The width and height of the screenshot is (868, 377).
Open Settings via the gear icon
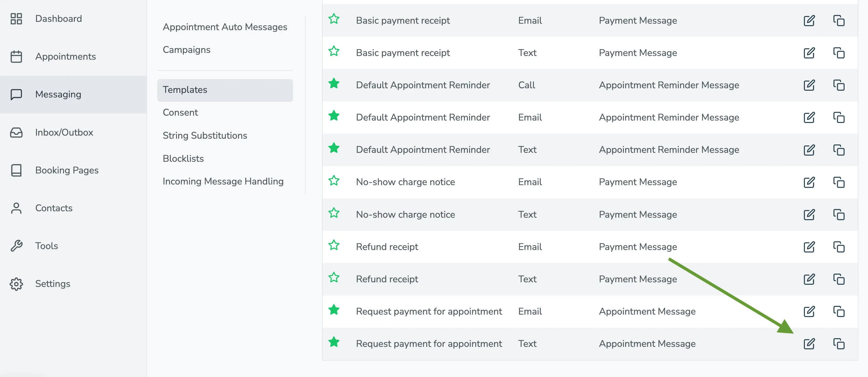(x=16, y=284)
